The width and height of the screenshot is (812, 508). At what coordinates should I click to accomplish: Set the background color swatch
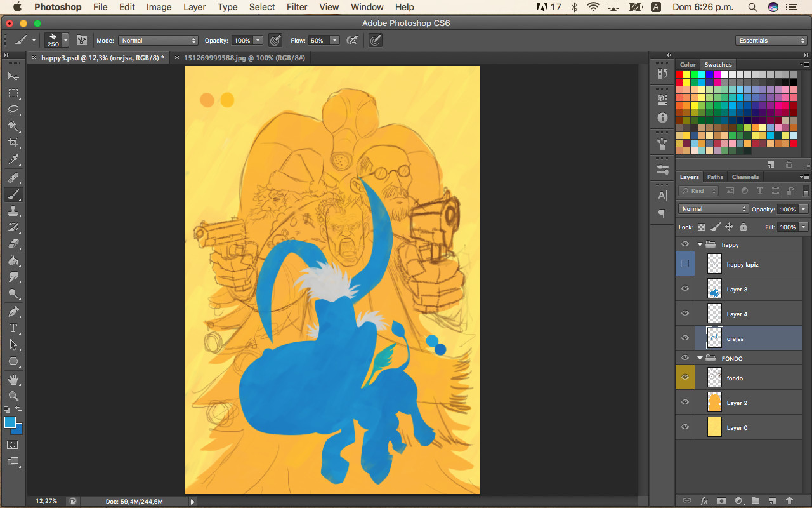click(x=18, y=431)
